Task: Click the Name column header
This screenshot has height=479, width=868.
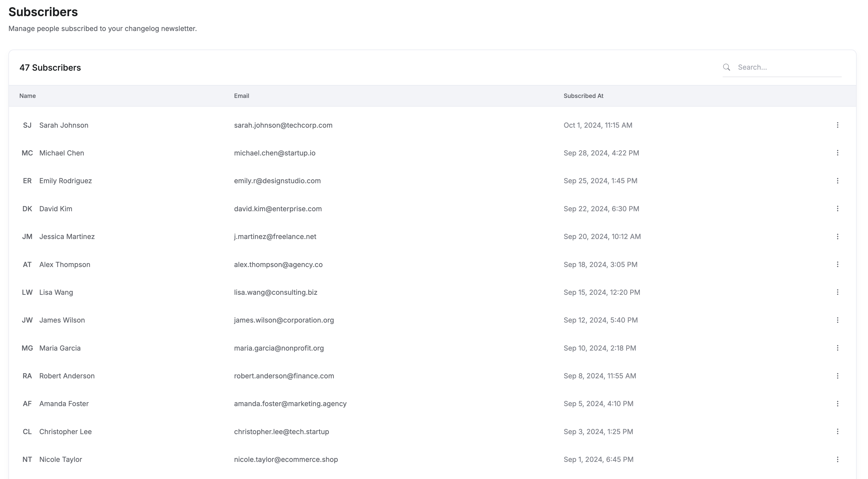Action: click(27, 96)
